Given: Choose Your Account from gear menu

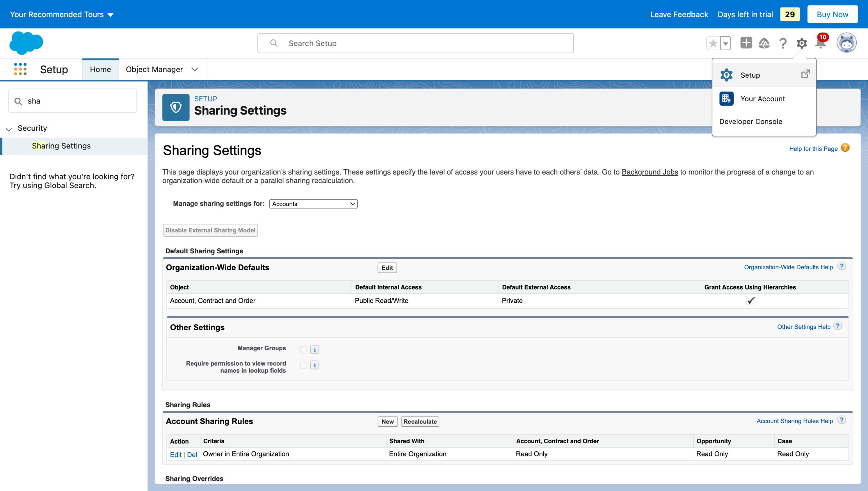Looking at the screenshot, I should [764, 99].
